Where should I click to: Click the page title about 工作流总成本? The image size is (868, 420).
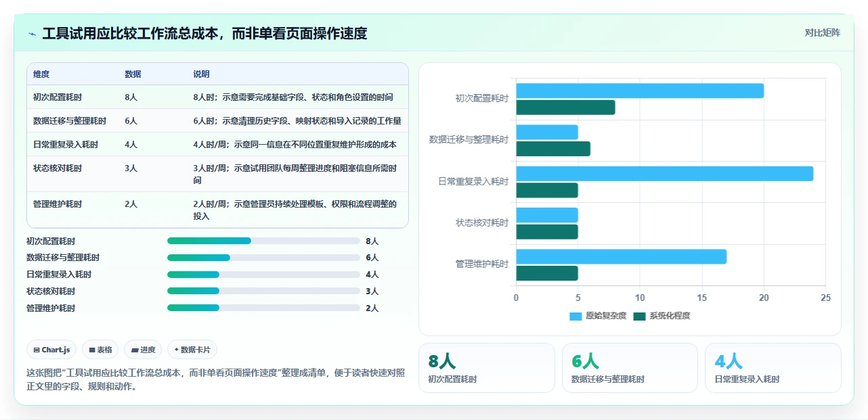204,34
